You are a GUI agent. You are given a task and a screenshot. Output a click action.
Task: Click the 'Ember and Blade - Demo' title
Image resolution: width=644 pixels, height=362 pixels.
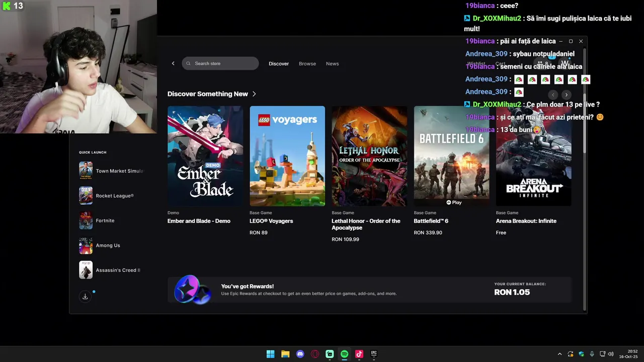(199, 221)
